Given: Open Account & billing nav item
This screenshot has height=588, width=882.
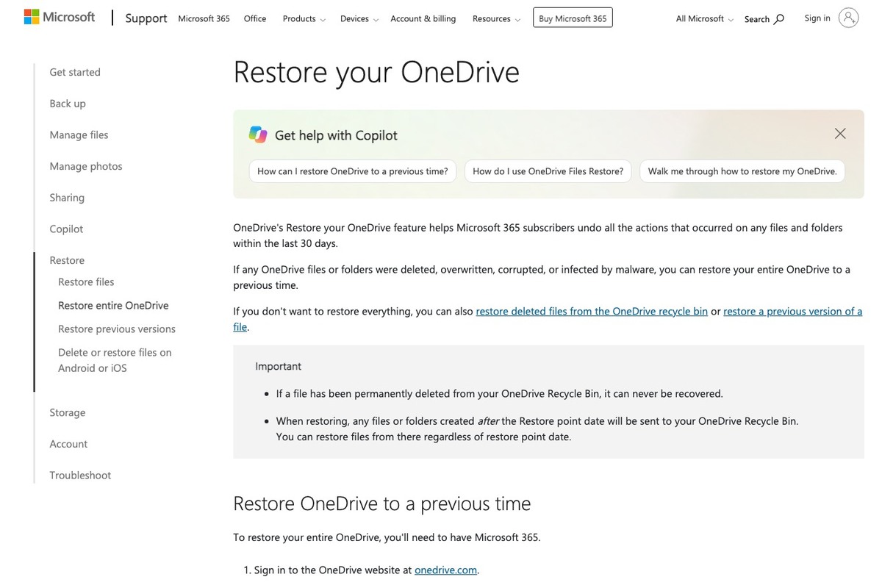Looking at the screenshot, I should click(x=423, y=18).
